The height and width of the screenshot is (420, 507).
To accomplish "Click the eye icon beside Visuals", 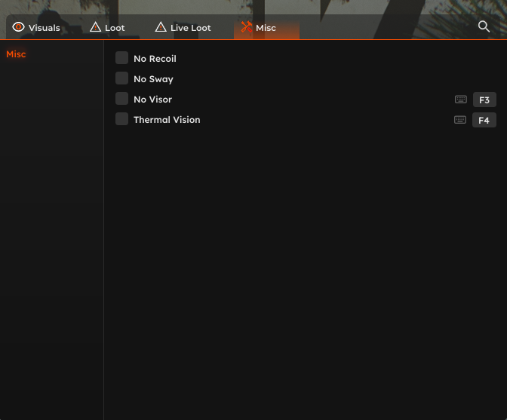I will click(x=18, y=27).
